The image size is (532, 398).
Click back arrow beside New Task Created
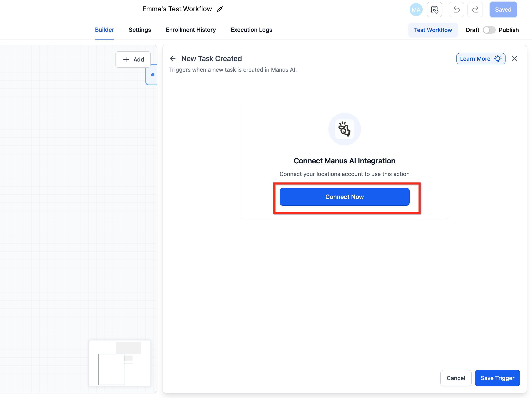[x=173, y=59]
